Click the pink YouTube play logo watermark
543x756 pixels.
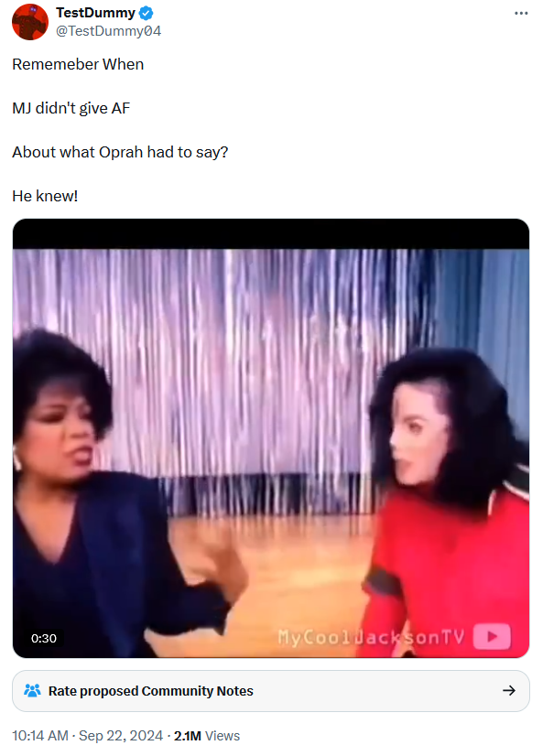pos(492,636)
